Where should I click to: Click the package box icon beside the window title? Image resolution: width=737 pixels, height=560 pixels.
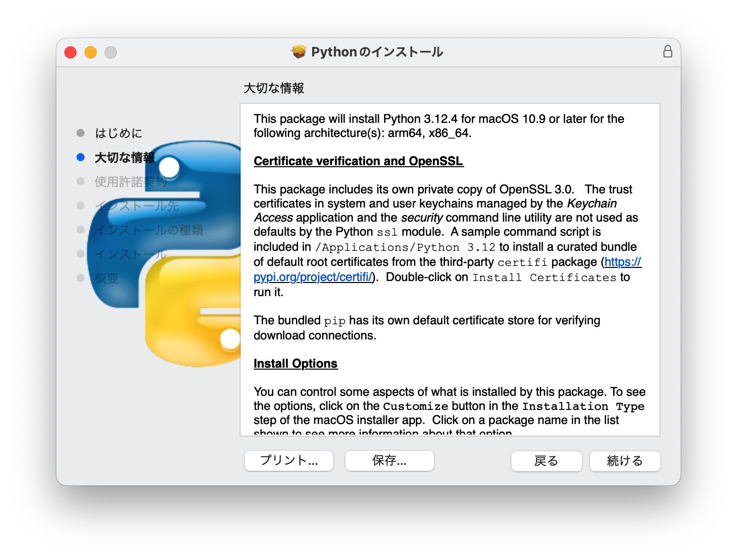point(299,52)
